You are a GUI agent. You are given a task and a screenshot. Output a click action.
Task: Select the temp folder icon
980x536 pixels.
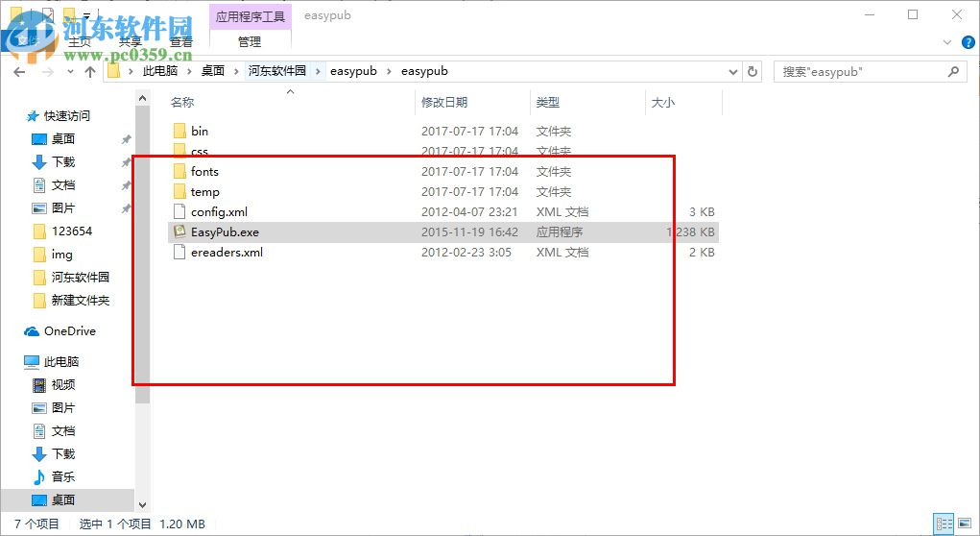coord(179,191)
